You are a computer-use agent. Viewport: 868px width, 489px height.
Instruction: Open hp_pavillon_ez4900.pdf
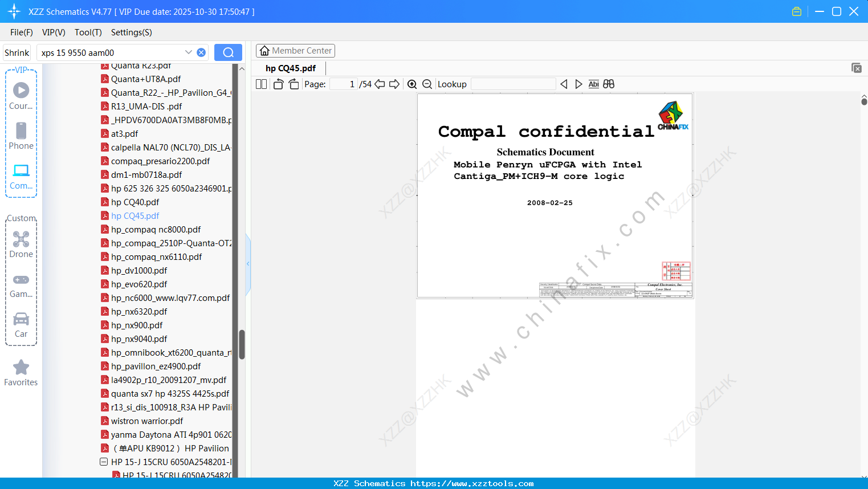[x=156, y=366]
